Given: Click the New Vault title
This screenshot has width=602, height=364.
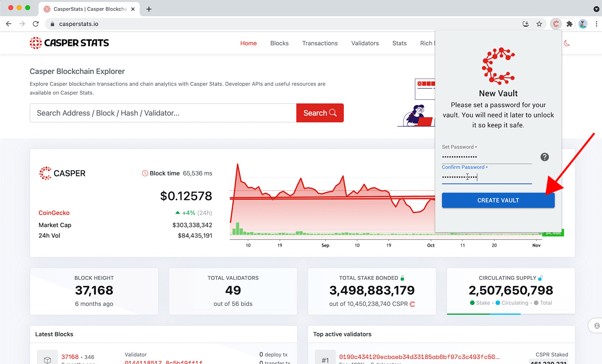Looking at the screenshot, I should point(498,93).
